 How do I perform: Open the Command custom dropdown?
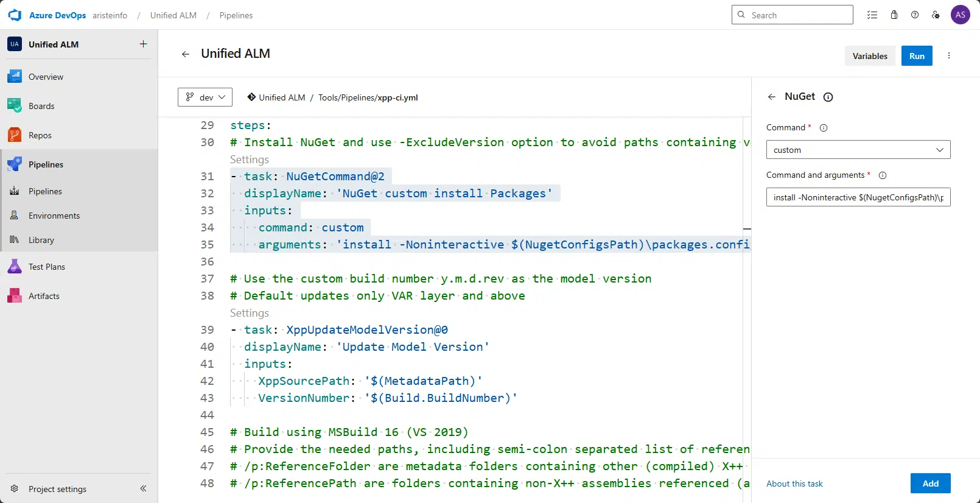click(858, 150)
